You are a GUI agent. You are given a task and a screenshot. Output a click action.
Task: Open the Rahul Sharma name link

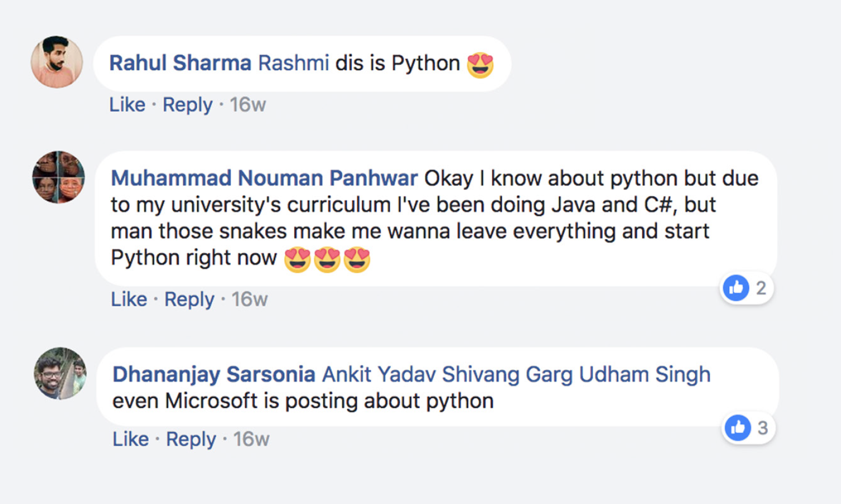pos(180,63)
